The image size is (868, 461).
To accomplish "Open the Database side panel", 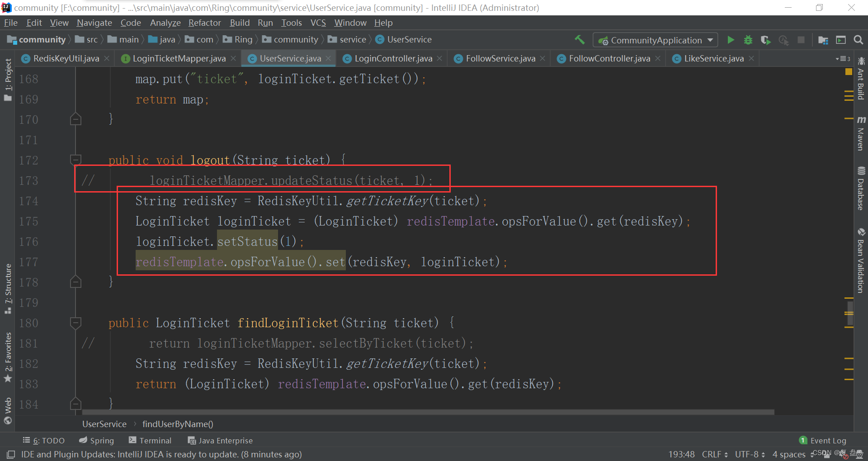I will point(861,189).
